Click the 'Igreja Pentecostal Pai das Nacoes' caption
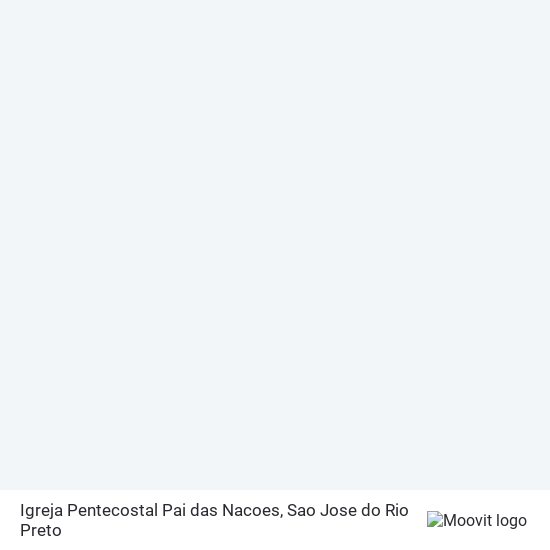This screenshot has width=550, height=550. 151,510
